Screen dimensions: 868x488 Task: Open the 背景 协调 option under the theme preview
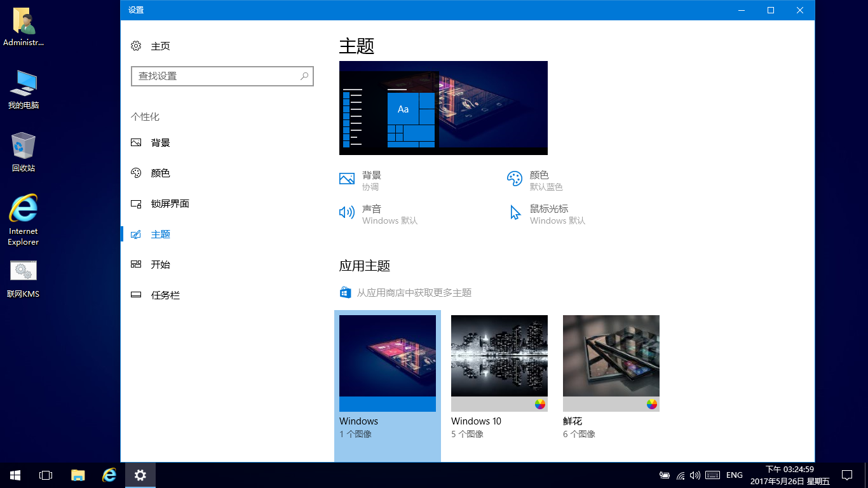click(360, 180)
